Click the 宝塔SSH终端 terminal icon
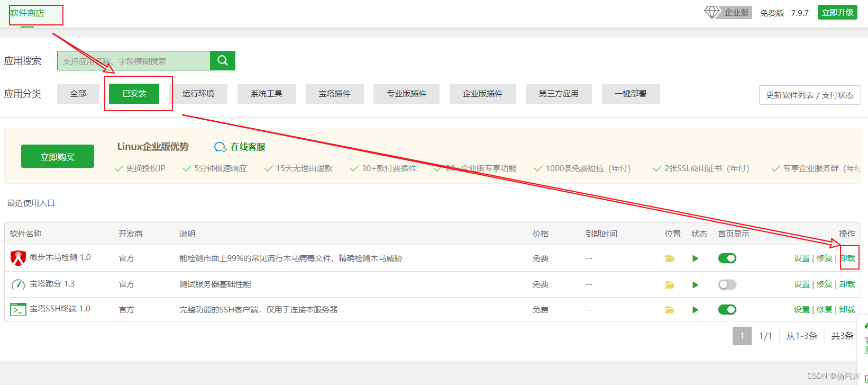Screen dimensions: 868x385 [19, 309]
